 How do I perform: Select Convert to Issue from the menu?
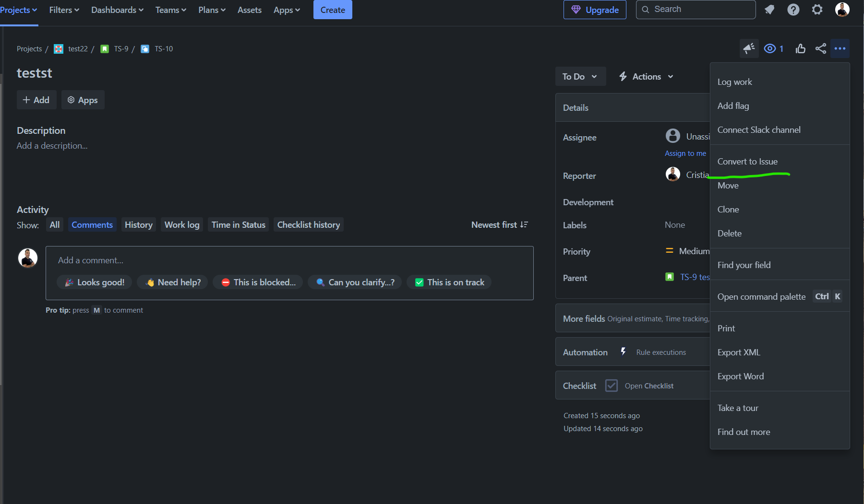[x=747, y=161]
